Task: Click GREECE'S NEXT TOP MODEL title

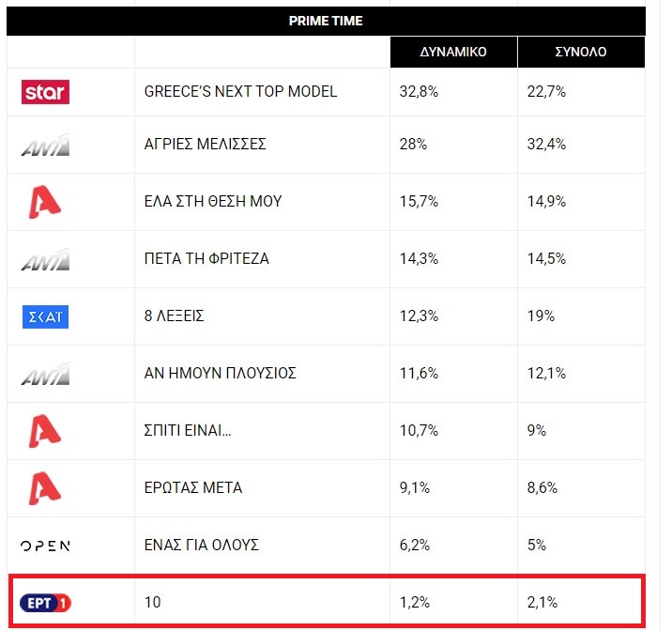Action: tap(240, 92)
